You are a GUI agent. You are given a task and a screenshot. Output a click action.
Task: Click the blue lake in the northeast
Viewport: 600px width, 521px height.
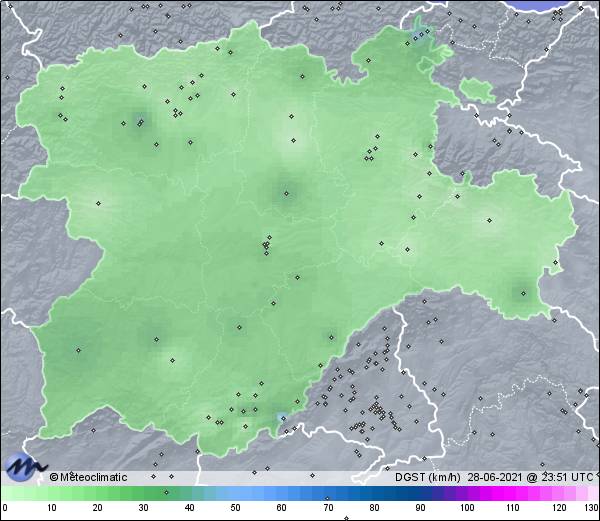[x=422, y=36]
